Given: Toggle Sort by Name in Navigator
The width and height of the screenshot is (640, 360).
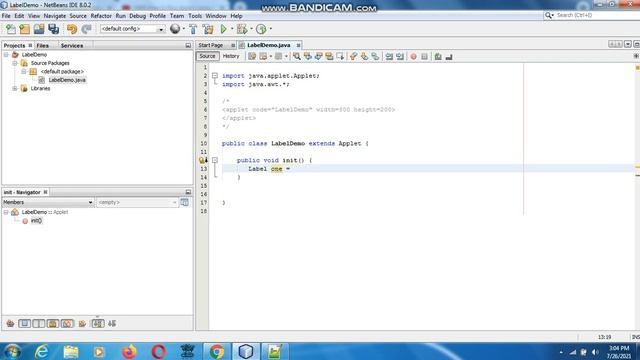Looking at the screenshot, I should pos(98,324).
